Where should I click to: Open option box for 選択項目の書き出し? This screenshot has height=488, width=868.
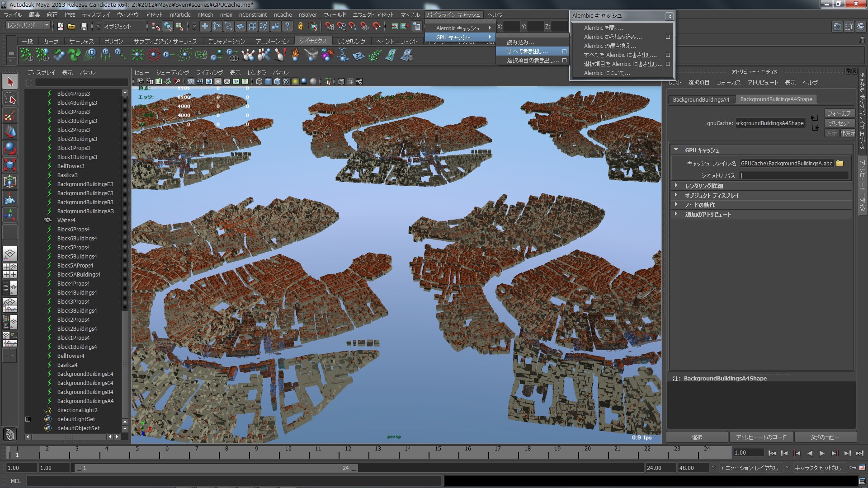564,61
